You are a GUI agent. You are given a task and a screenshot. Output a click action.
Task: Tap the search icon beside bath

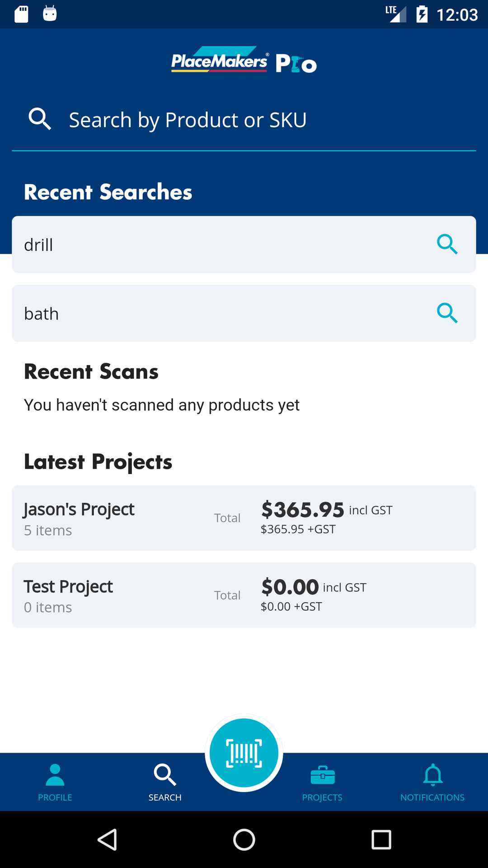[447, 313]
